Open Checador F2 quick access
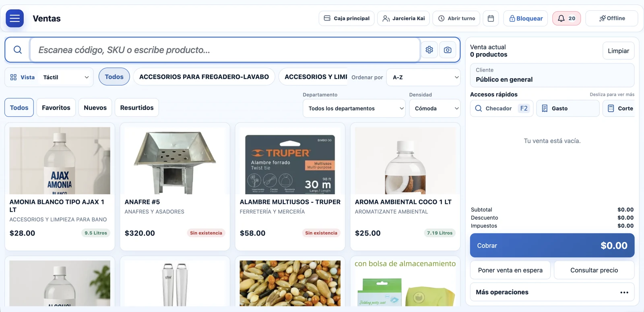 502,108
